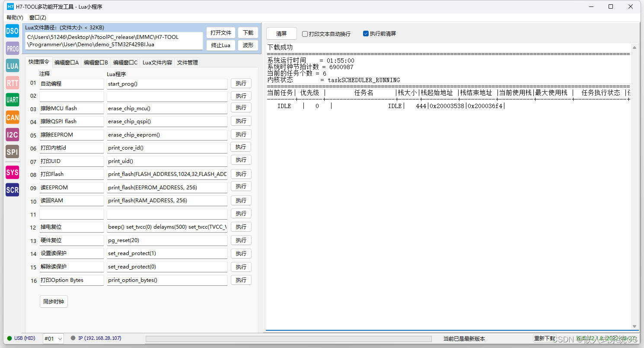This screenshot has height=348, width=644.
Task: Execute row 05 erase_chip_eeprom()
Action: click(x=241, y=134)
